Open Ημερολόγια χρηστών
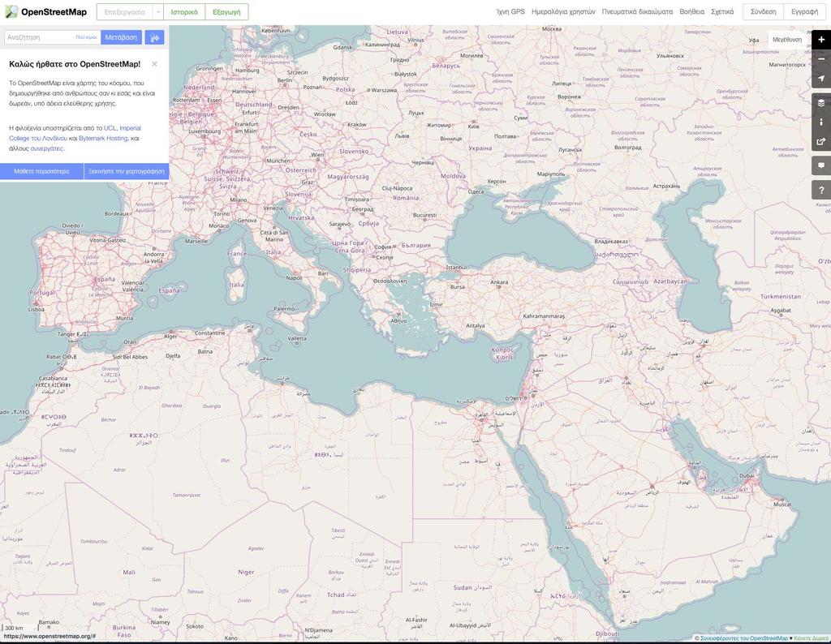The height and width of the screenshot is (644, 831). [x=563, y=11]
